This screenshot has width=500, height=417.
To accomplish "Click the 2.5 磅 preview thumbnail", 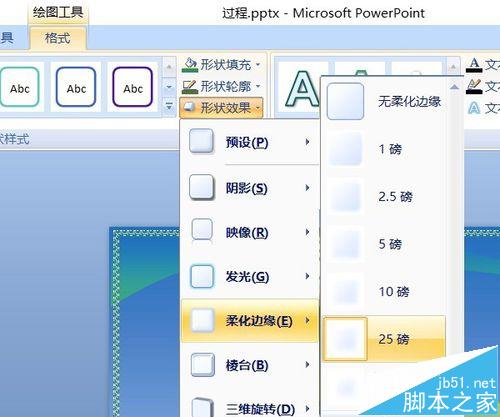I will [x=345, y=196].
